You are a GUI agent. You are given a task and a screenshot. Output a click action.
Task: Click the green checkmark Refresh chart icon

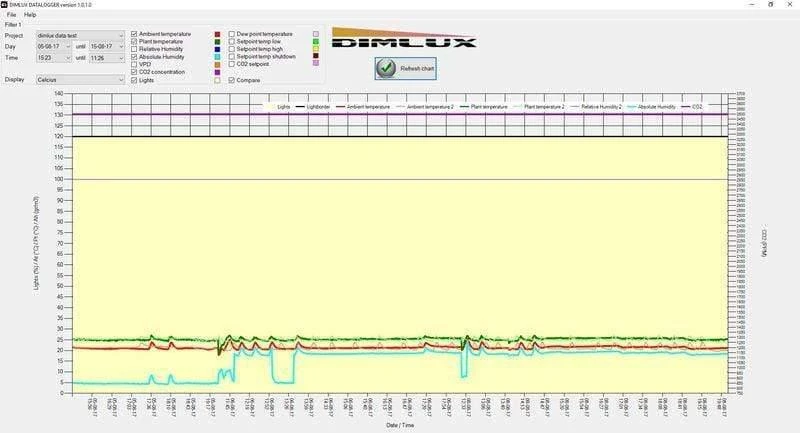386,67
